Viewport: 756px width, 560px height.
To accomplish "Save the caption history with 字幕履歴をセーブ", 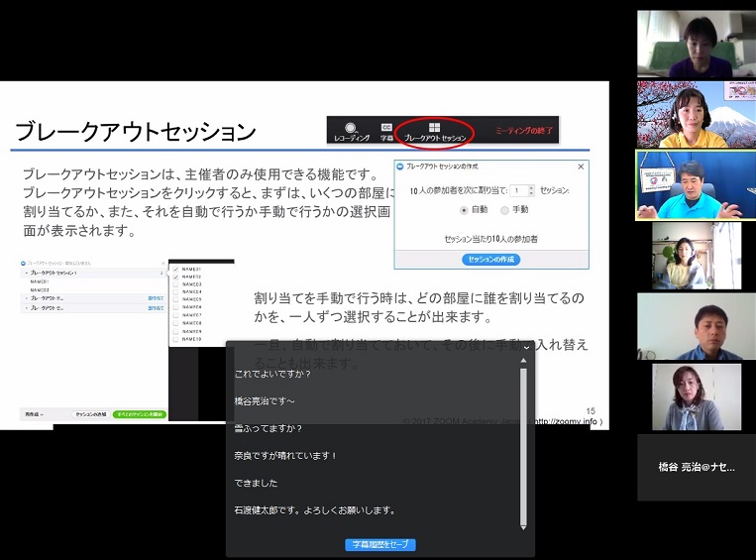I will point(380,544).
